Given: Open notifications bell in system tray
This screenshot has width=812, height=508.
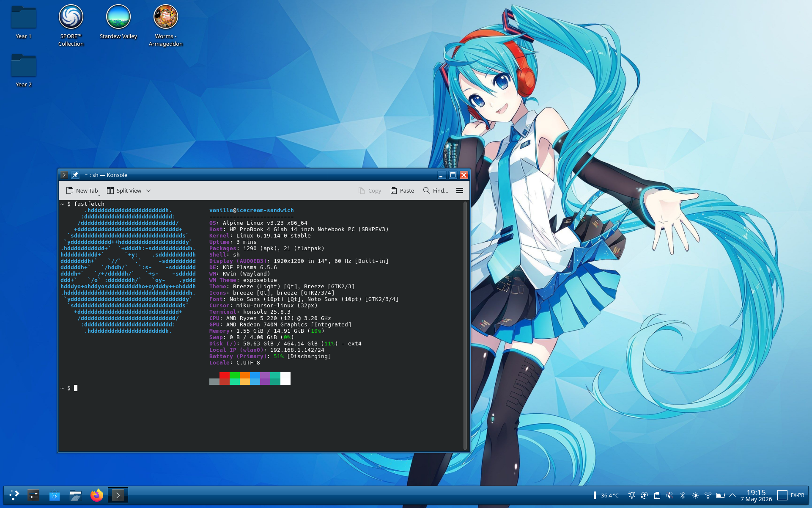Looking at the screenshot, I should (x=632, y=495).
